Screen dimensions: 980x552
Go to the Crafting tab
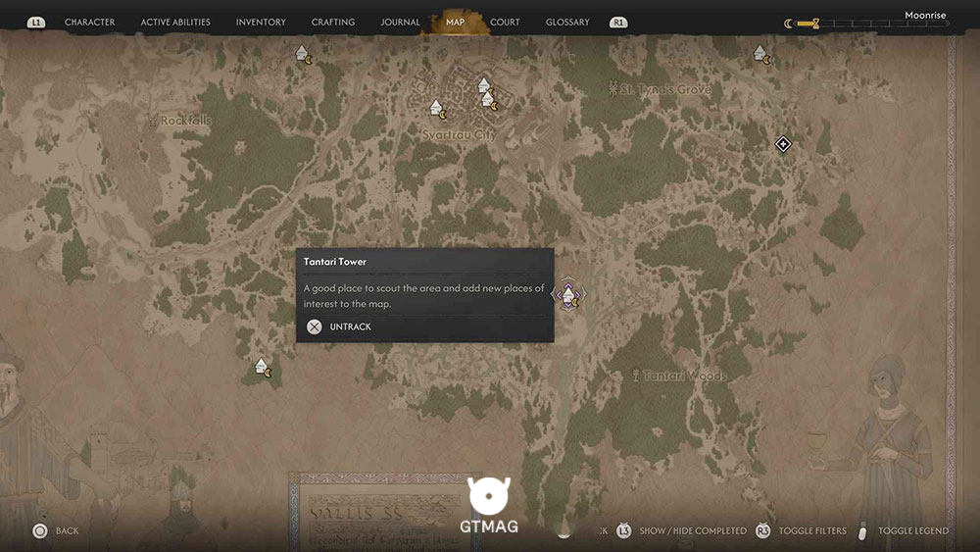[333, 22]
